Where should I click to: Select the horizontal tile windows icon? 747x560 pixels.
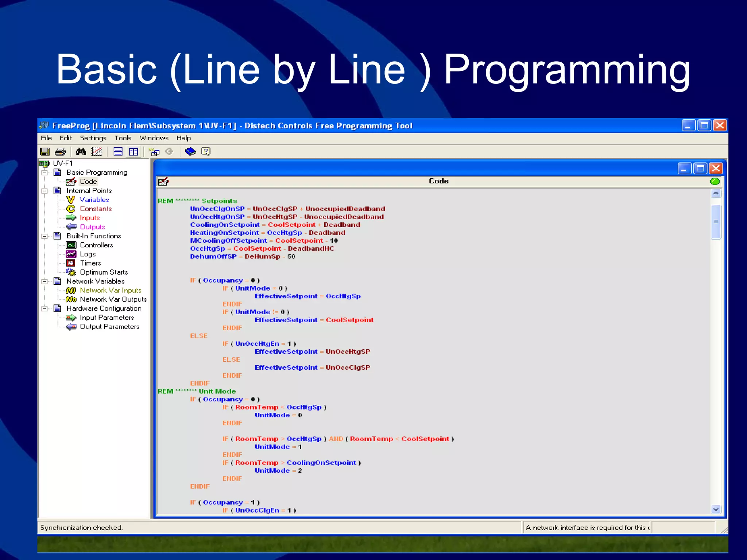coord(118,152)
